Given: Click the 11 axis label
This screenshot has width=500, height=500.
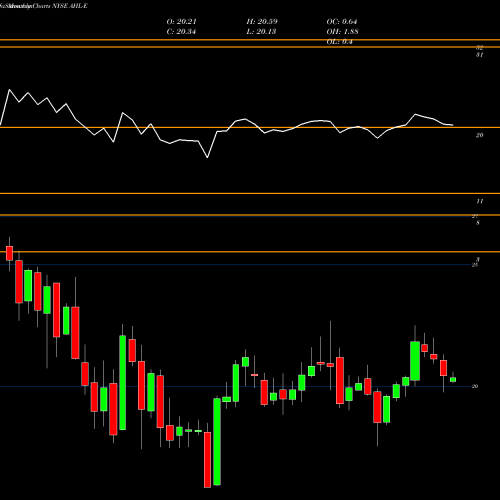Looking at the screenshot, I should click(x=479, y=201).
